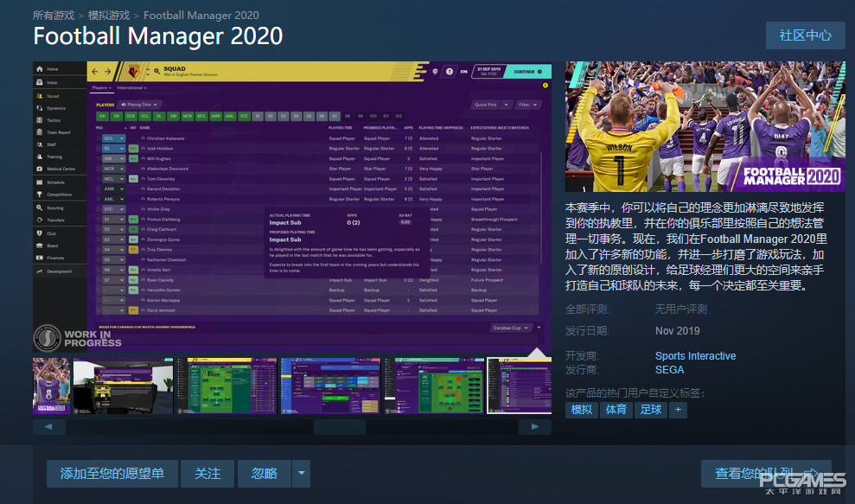Viewport: 855px width, 504px height.
Task: Click the Watford club badge
Action: [134, 72]
